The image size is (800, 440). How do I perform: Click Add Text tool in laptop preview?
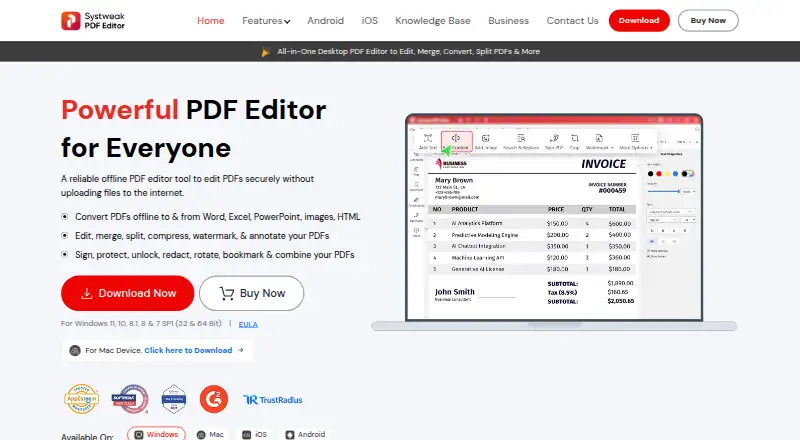click(x=428, y=142)
